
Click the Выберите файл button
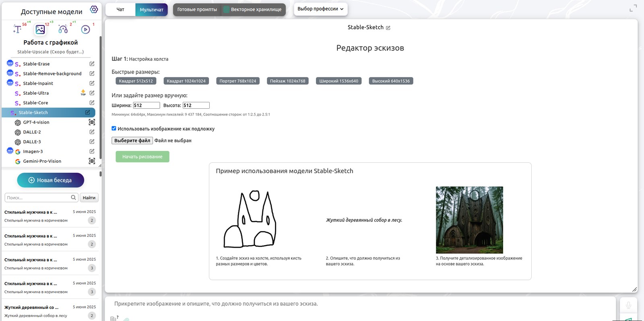[132, 141]
